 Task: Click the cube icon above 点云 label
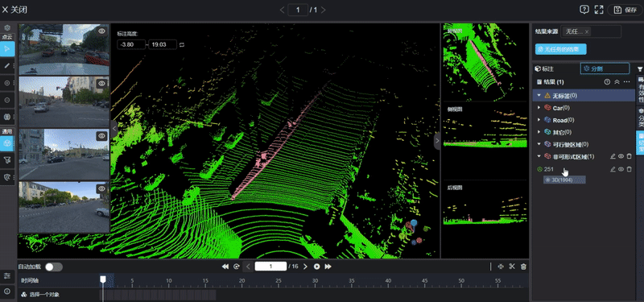tap(7, 28)
